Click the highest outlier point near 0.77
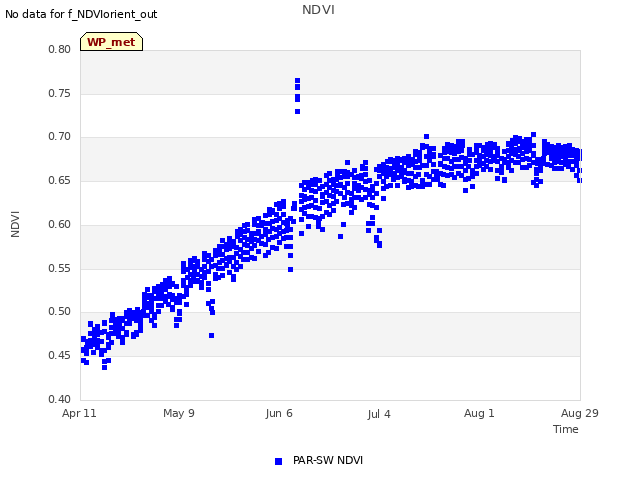 (x=298, y=81)
